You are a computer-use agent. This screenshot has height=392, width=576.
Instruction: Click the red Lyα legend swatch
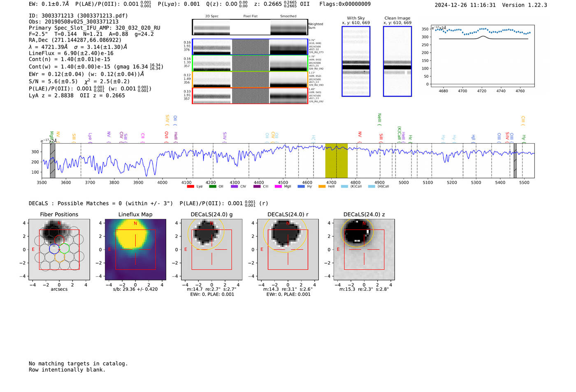pyautogui.click(x=190, y=187)
